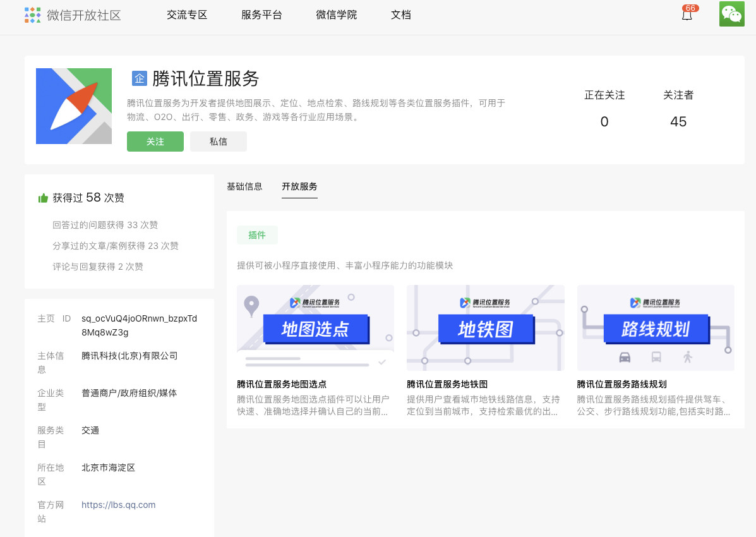This screenshot has width=756, height=537.
Task: Visit the official site https://lbs.qq.com link
Action: 118,505
